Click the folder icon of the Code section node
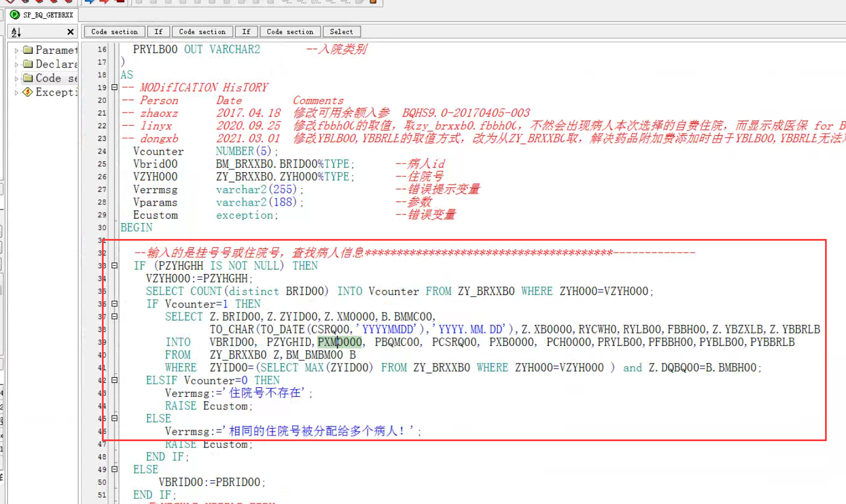The height and width of the screenshot is (504, 846). click(x=28, y=78)
